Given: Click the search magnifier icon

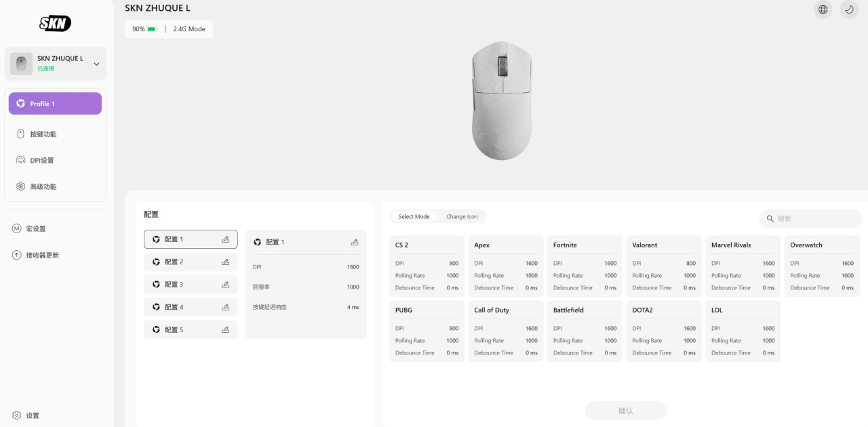Looking at the screenshot, I should (x=770, y=218).
